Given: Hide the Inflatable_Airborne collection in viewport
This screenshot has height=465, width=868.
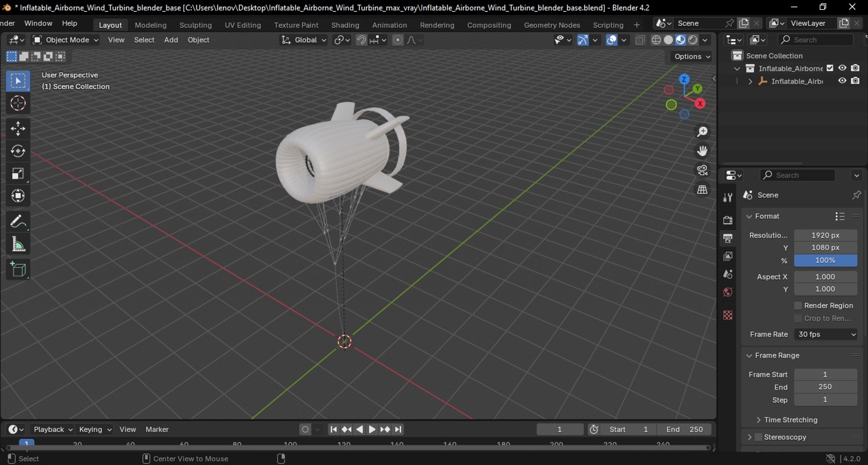Looking at the screenshot, I should (x=842, y=68).
